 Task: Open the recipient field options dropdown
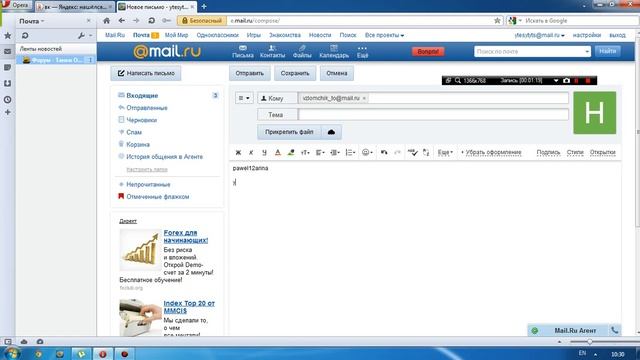point(244,98)
